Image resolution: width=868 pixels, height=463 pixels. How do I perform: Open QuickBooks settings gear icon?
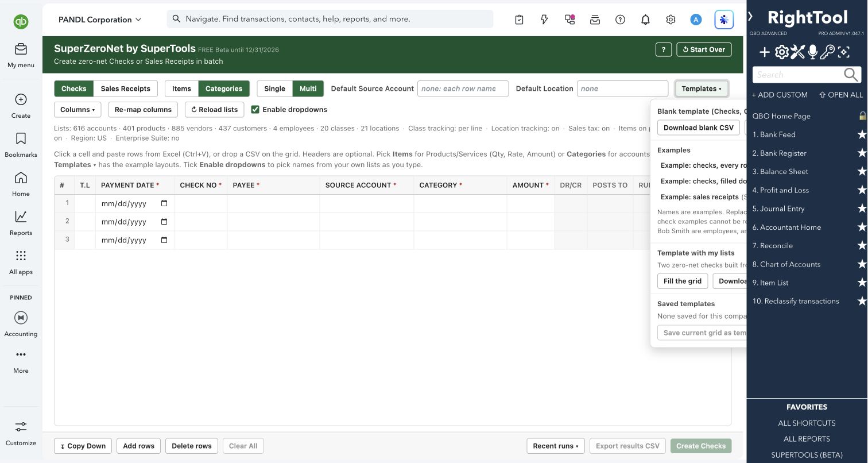tap(671, 20)
